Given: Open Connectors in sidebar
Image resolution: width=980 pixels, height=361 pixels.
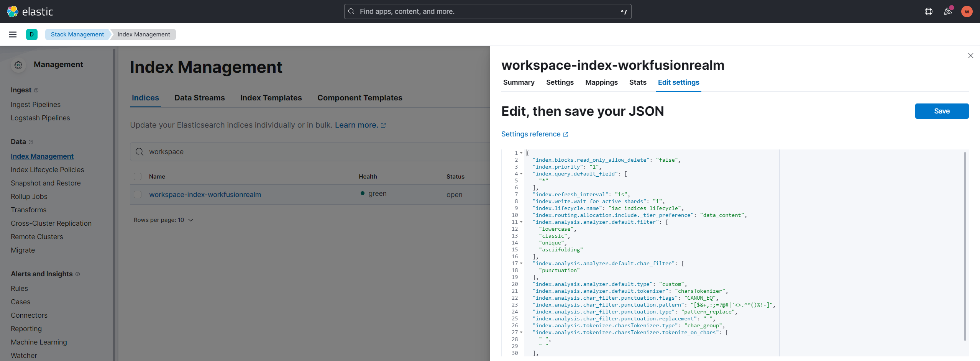Looking at the screenshot, I should pyautogui.click(x=29, y=315).
